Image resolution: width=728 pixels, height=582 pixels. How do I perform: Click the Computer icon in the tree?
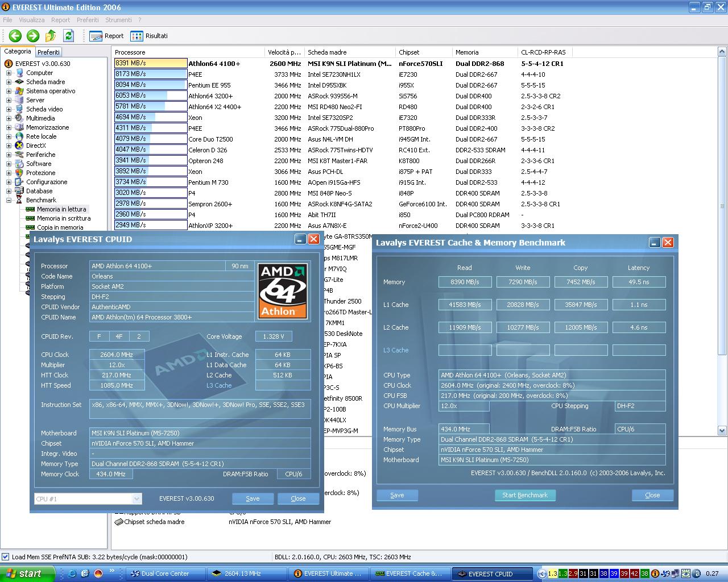(20, 73)
